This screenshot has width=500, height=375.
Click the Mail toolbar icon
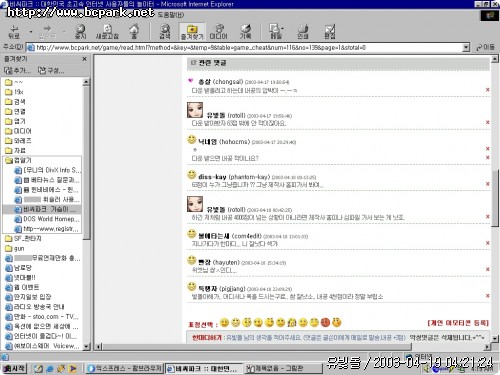[276, 32]
